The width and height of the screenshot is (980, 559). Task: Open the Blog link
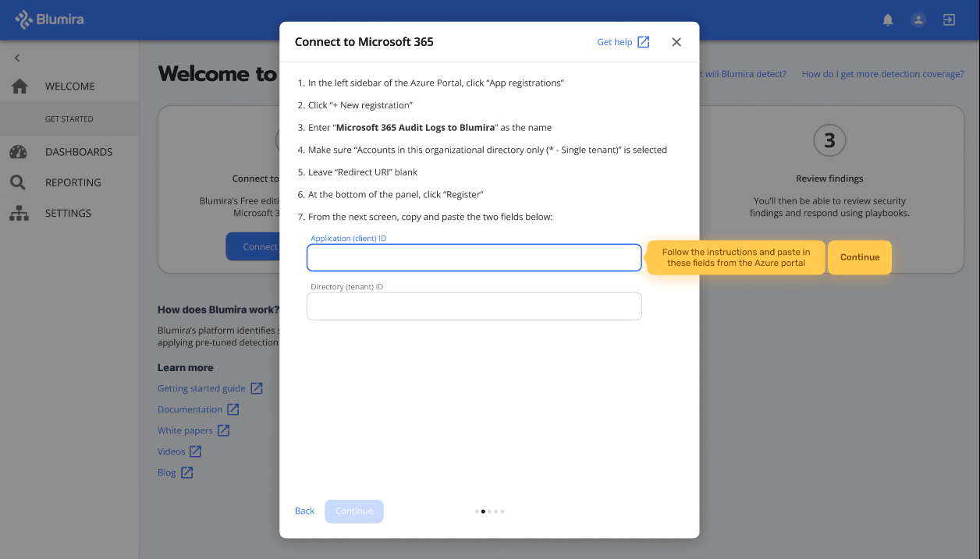tap(167, 472)
